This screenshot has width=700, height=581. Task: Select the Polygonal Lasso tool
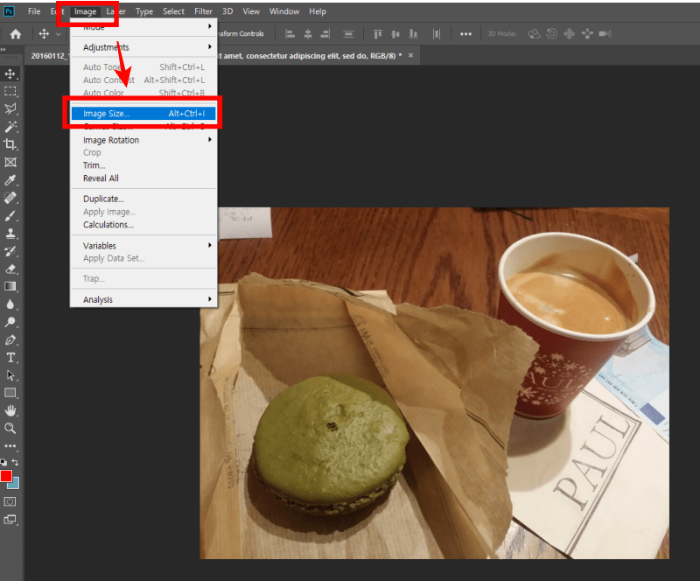click(x=10, y=109)
